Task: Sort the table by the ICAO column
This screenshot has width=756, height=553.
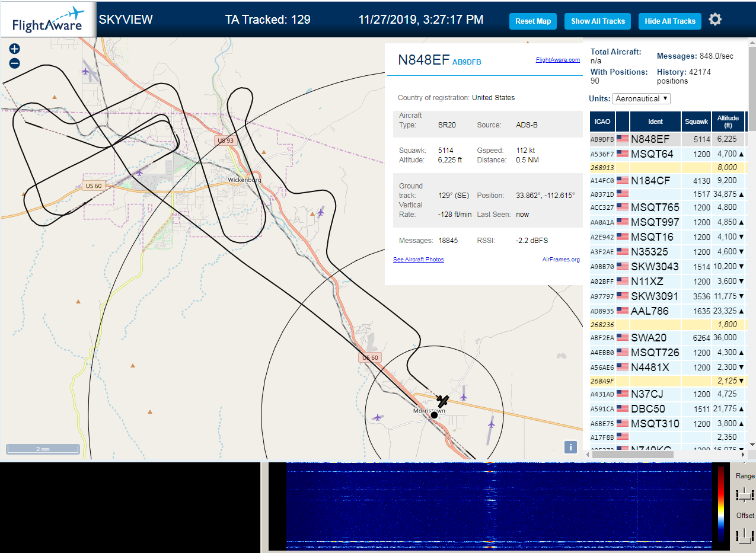Action: (602, 122)
